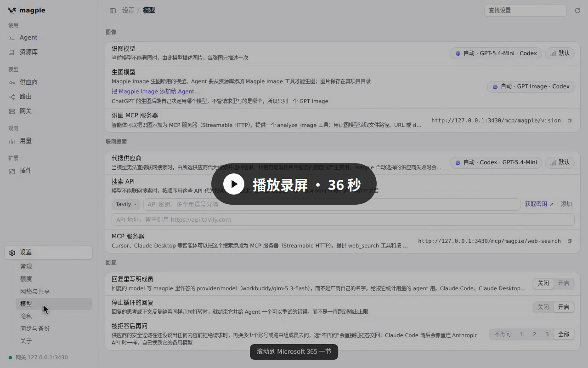Screen dimensions: 588x368
Task: Set 停止循环的回复 to 关闭
Action: [543, 307]
